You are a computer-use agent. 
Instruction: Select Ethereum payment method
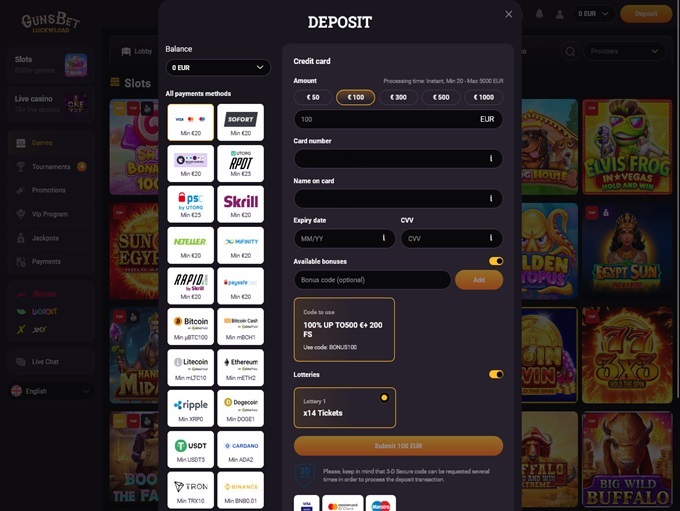tap(240, 367)
